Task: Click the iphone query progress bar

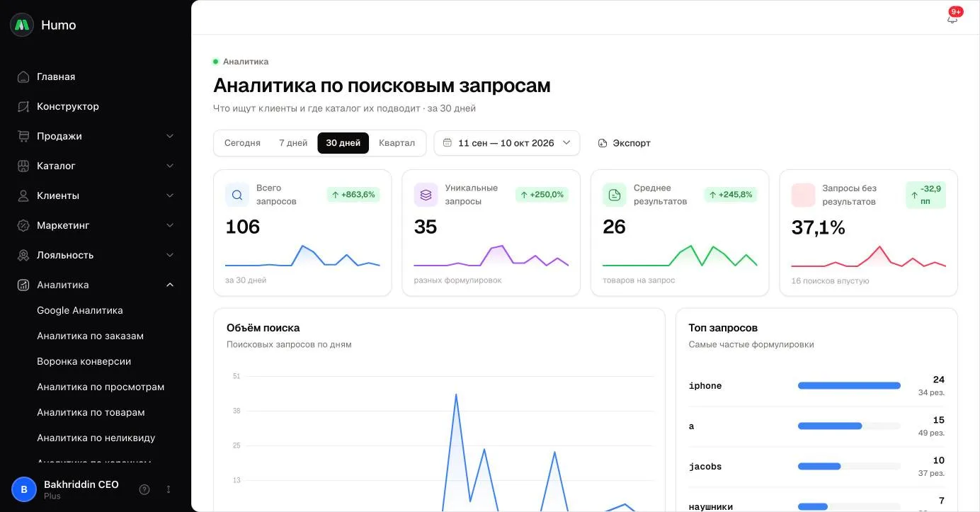Action: [849, 386]
